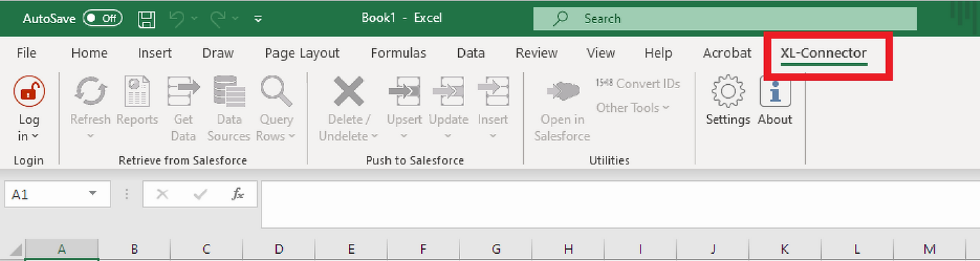
Task: Click the About info icon
Action: [775, 91]
